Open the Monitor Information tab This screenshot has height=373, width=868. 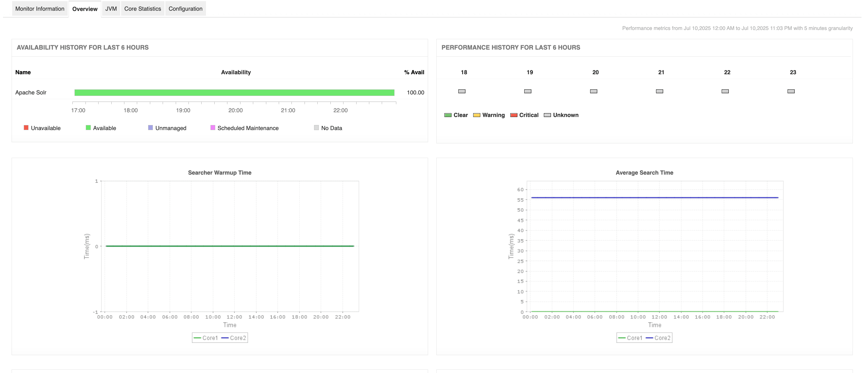(x=40, y=9)
